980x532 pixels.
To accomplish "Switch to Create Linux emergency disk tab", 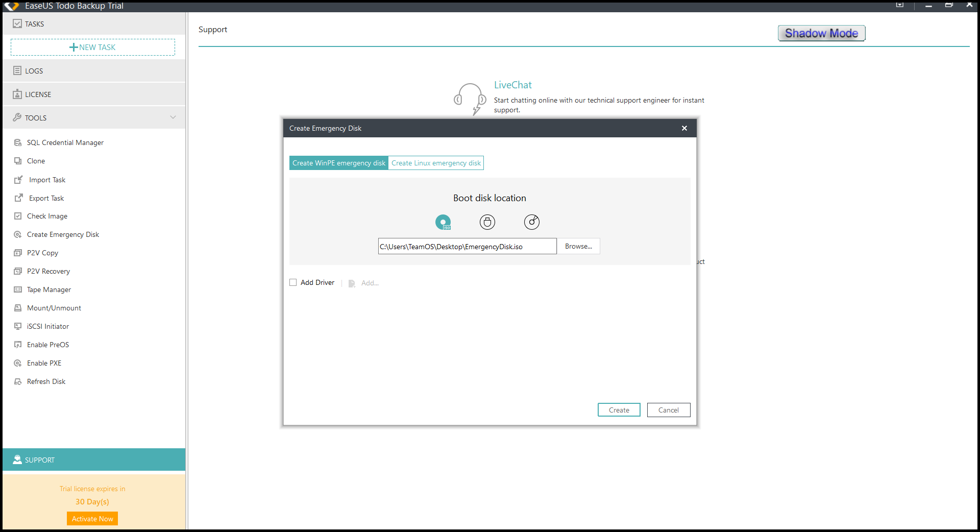I will click(436, 163).
